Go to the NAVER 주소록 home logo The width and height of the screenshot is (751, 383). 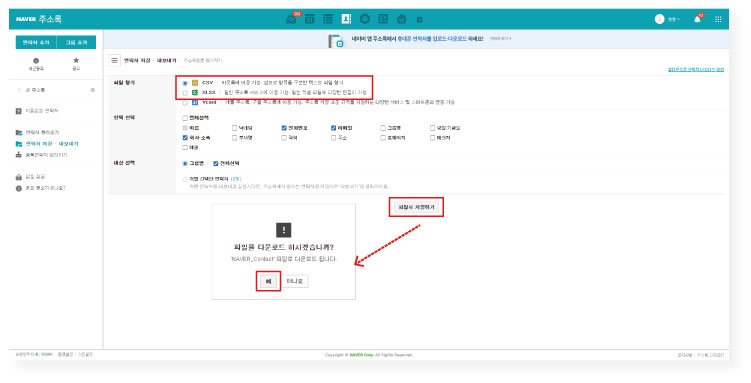pos(39,19)
